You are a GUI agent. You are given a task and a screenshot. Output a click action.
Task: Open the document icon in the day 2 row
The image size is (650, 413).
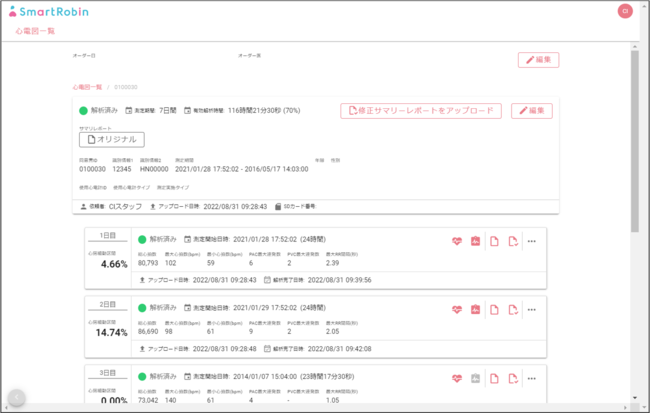point(494,309)
